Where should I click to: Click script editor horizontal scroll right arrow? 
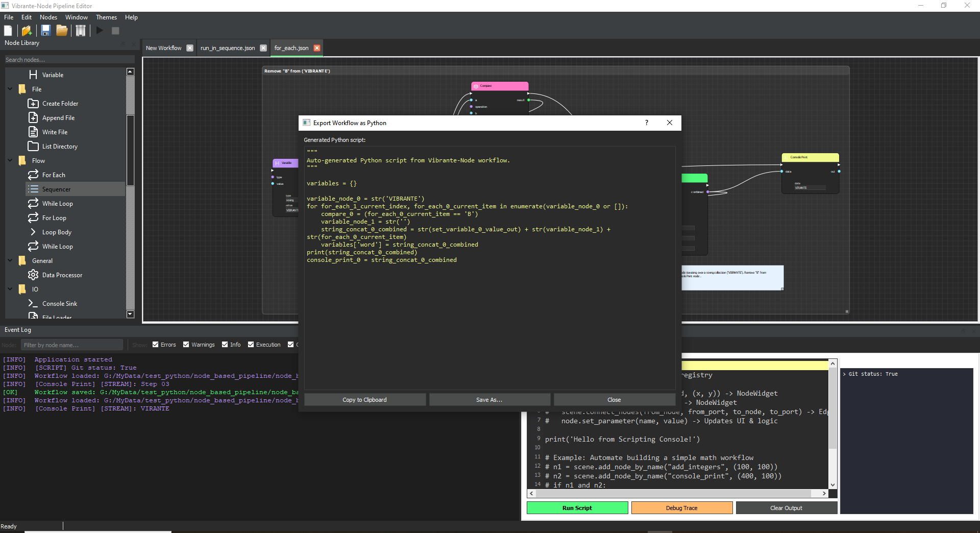coord(824,494)
